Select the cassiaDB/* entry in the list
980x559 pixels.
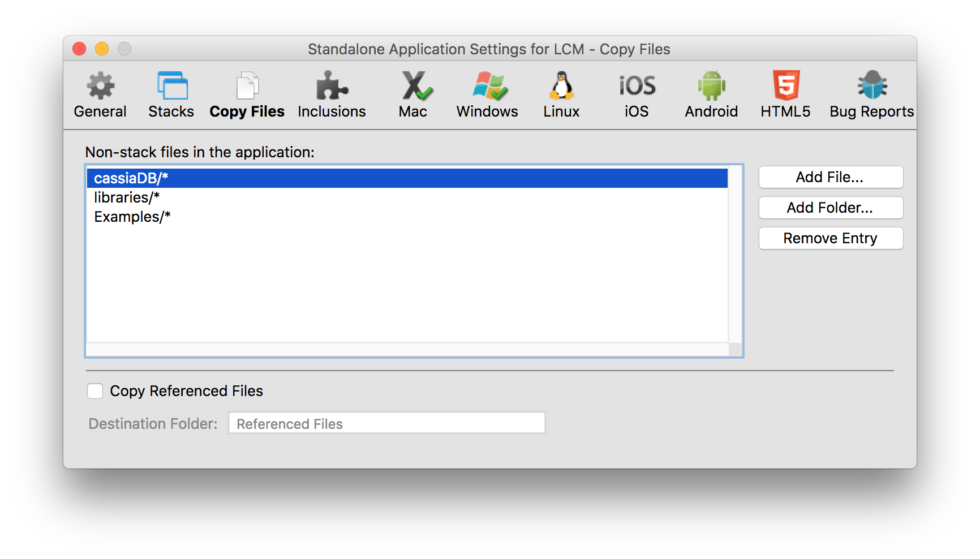coord(407,178)
